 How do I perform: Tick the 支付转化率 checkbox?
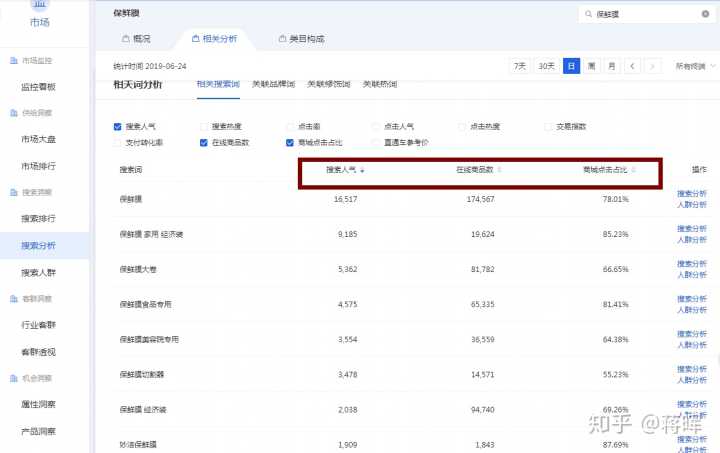click(118, 143)
